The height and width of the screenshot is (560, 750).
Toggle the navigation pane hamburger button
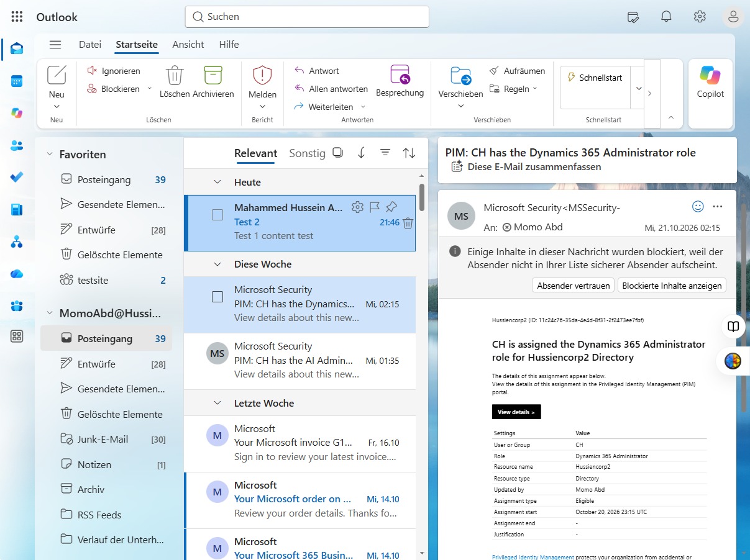(55, 45)
